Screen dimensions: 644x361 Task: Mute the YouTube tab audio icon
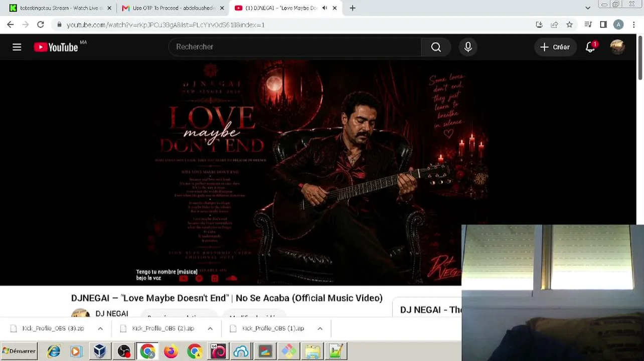click(x=325, y=8)
